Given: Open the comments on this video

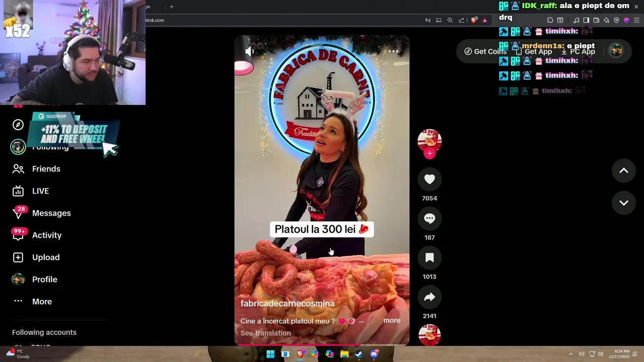Looking at the screenshot, I should click(x=429, y=218).
